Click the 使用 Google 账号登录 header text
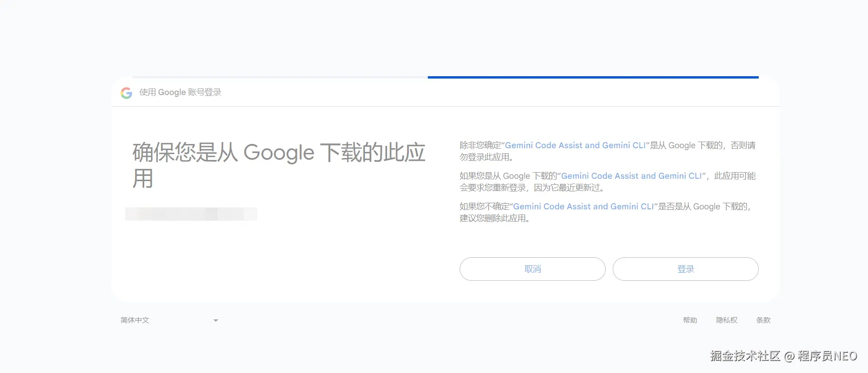The height and width of the screenshot is (373, 868). click(x=180, y=92)
